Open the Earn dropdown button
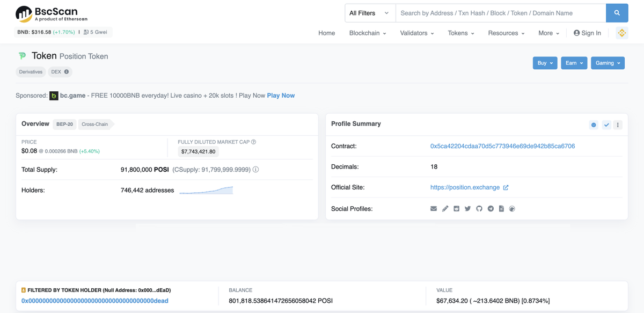 point(574,63)
